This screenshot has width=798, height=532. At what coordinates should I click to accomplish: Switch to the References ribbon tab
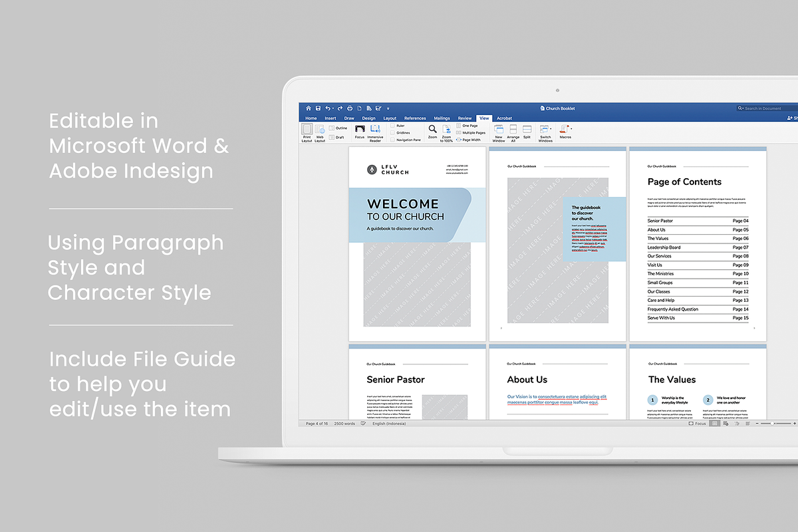coord(415,118)
